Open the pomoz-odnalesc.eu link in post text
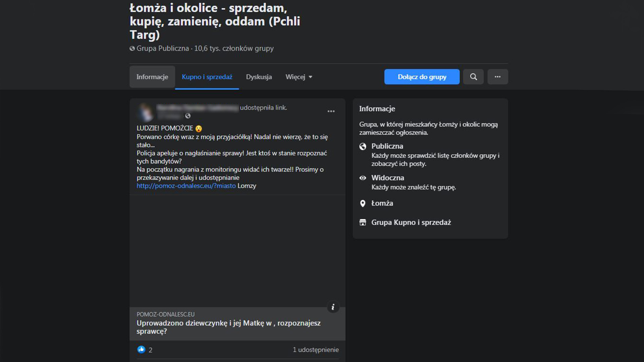644x362 pixels. tap(186, 186)
